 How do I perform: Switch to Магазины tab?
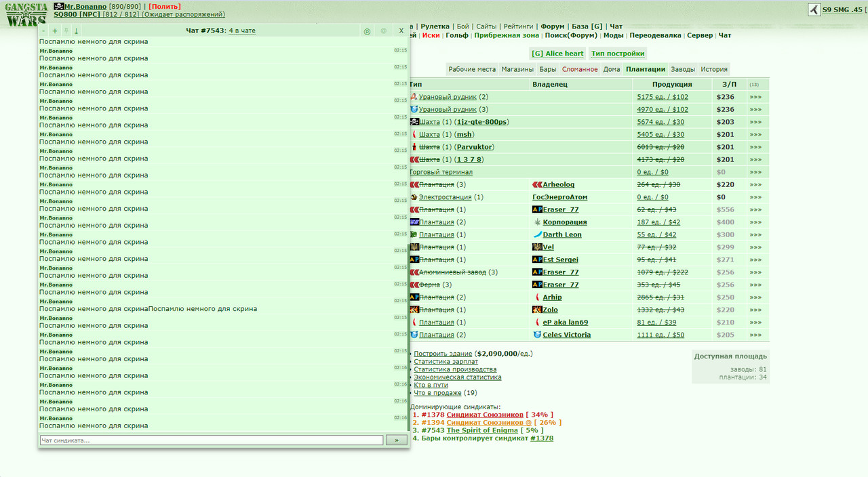click(518, 69)
